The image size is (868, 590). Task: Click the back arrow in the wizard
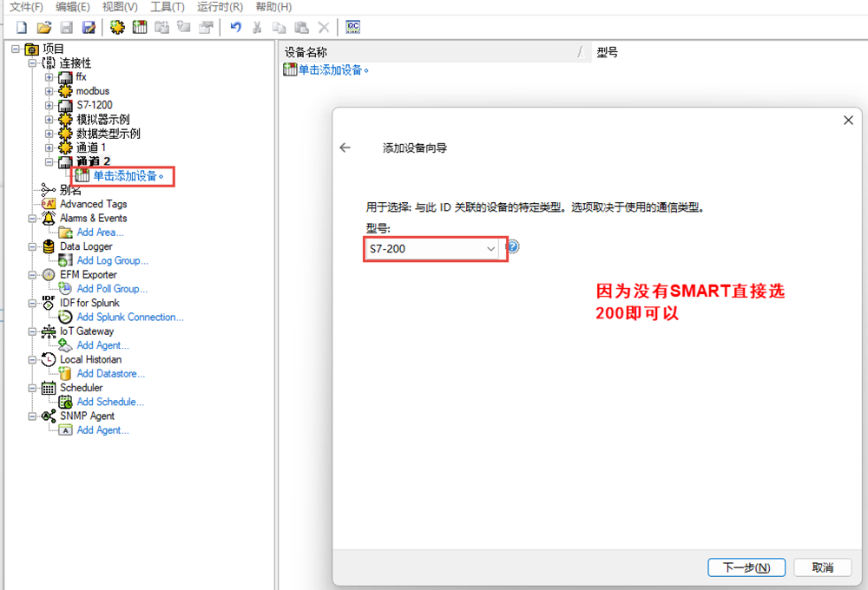pos(345,147)
